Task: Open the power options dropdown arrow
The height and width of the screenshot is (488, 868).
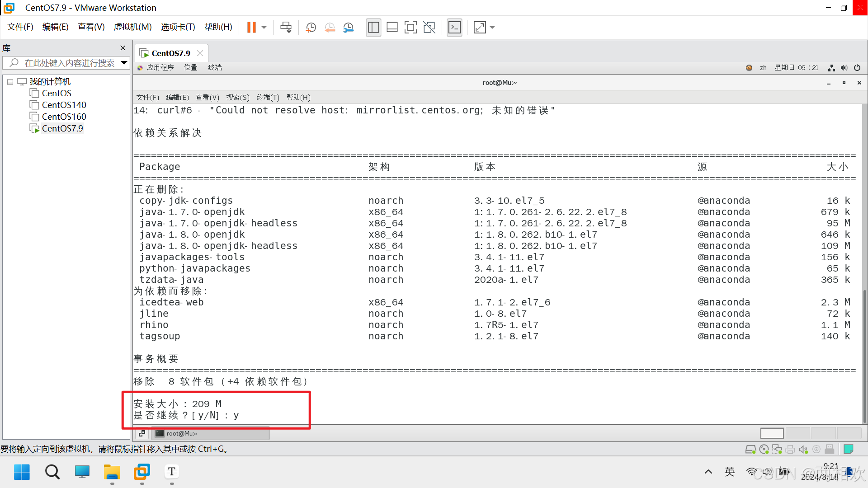Action: 264,28
